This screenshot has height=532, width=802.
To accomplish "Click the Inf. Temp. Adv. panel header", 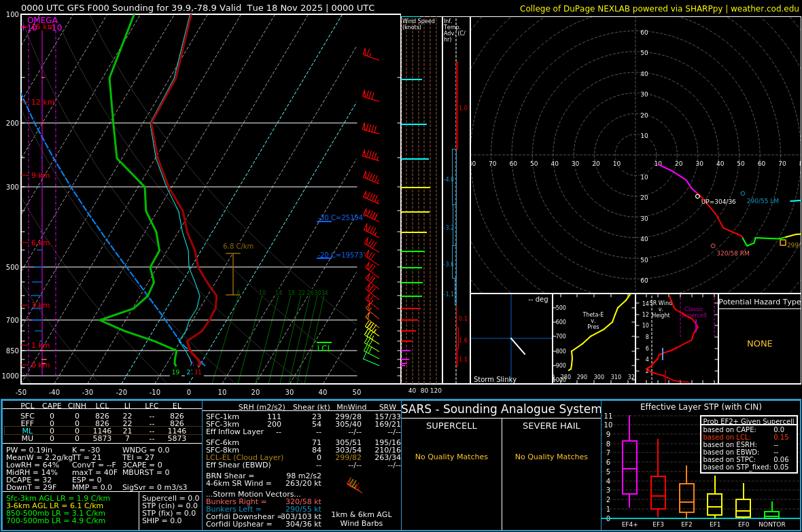I will tap(454, 30).
